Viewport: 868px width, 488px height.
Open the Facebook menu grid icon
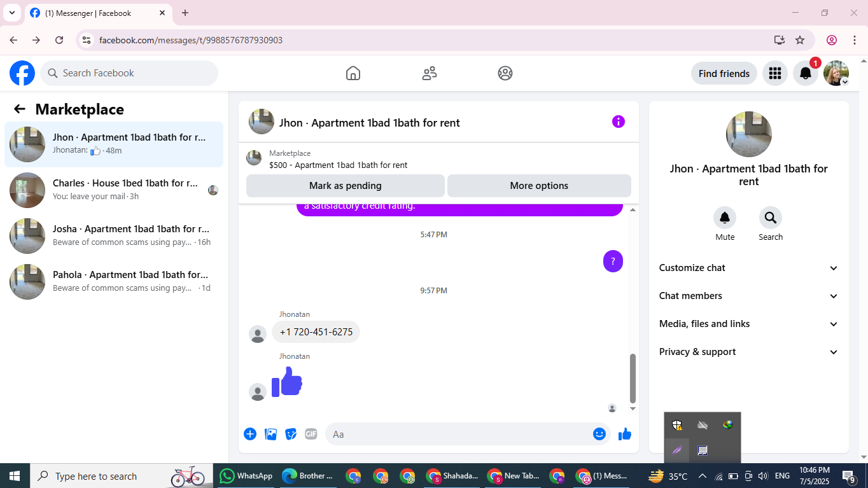point(774,73)
